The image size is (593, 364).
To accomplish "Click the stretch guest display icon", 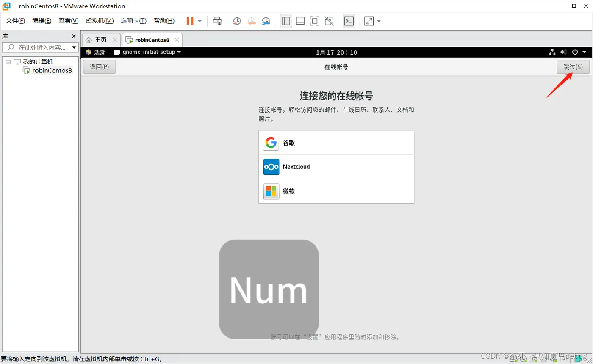I will click(x=369, y=21).
